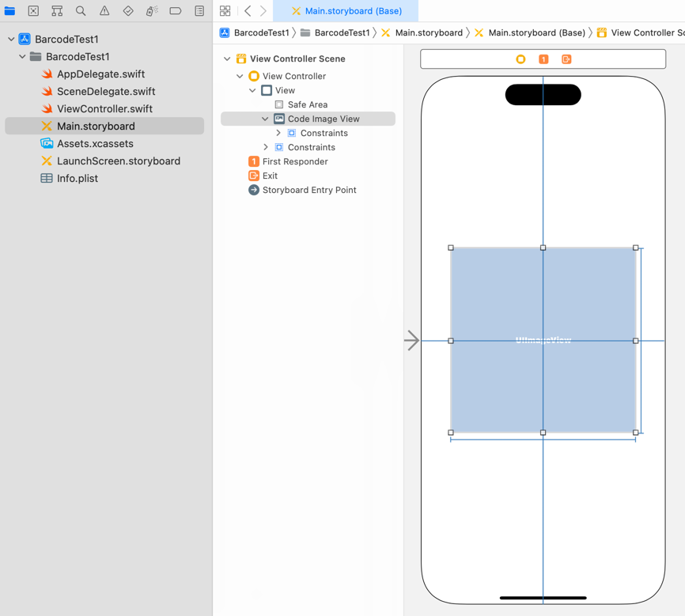Collapse the BarcodeTest1 project root
The width and height of the screenshot is (685, 616).
(11, 39)
